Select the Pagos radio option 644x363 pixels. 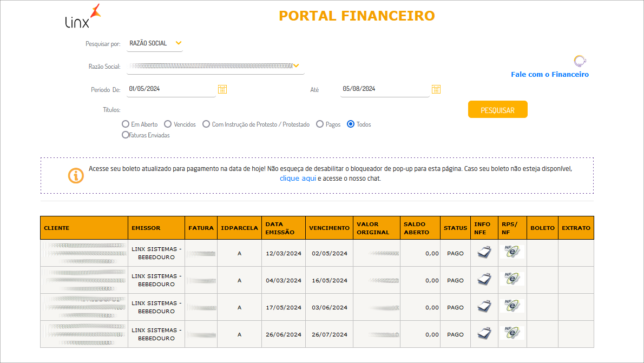(x=320, y=124)
